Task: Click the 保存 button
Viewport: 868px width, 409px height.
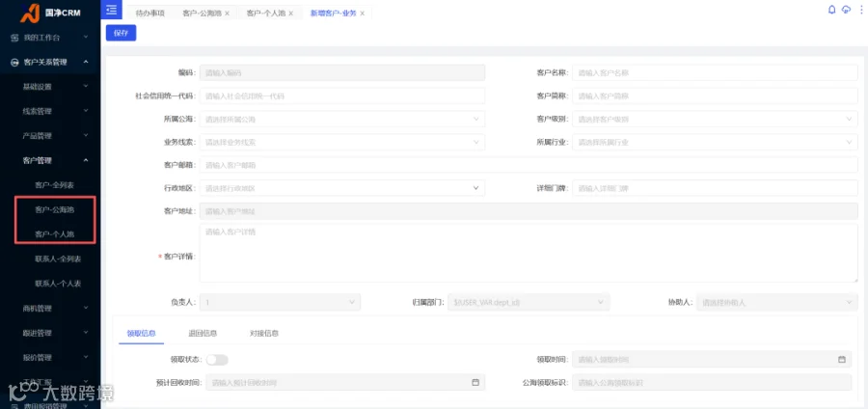Action: (x=121, y=33)
